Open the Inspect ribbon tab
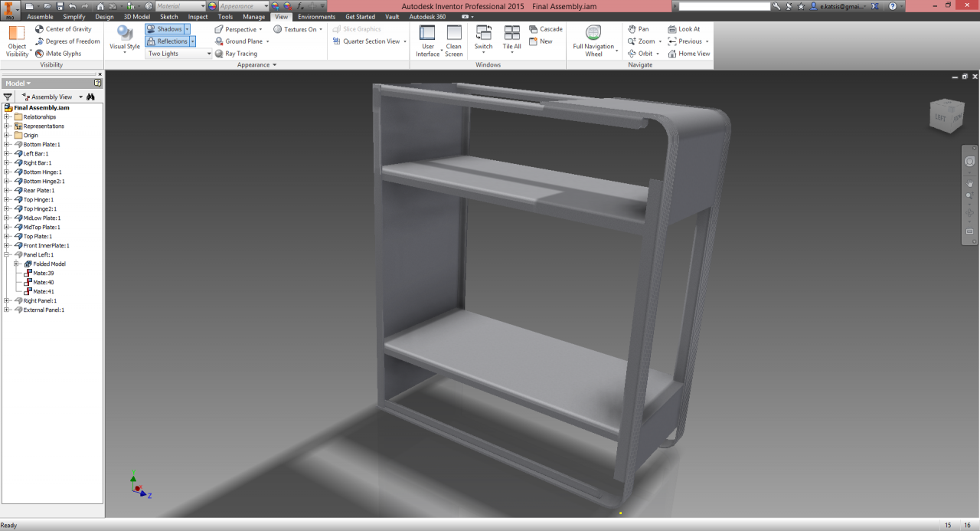 pos(198,16)
